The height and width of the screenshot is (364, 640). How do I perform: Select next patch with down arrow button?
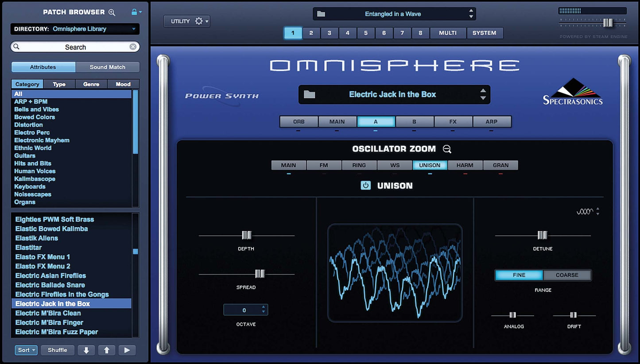pos(86,350)
